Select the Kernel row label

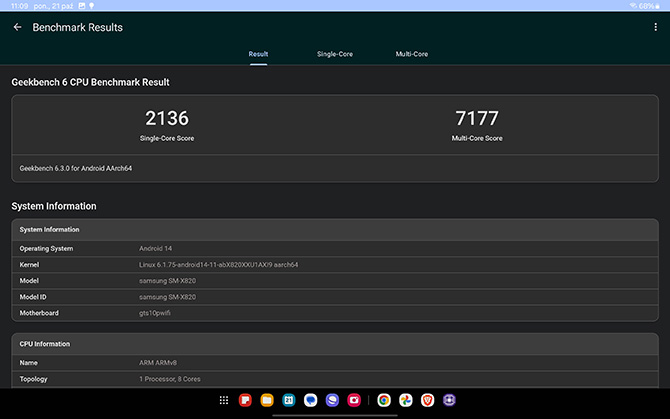[29, 265]
